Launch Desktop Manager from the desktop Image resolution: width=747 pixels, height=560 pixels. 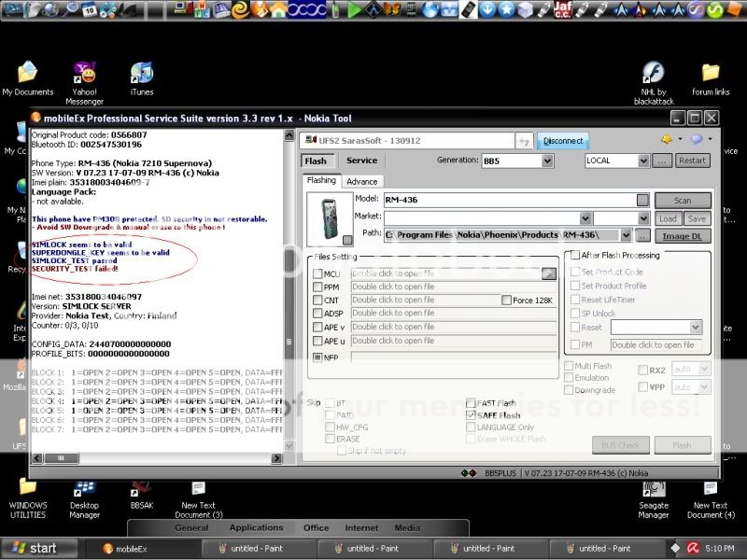click(84, 499)
